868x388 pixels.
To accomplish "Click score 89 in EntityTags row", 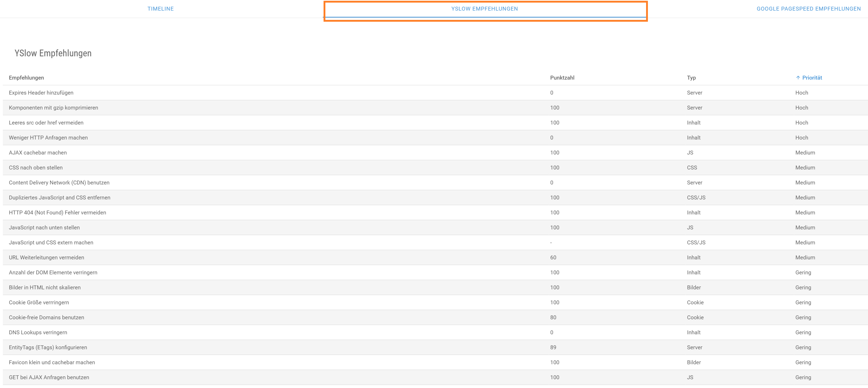I will [x=553, y=347].
